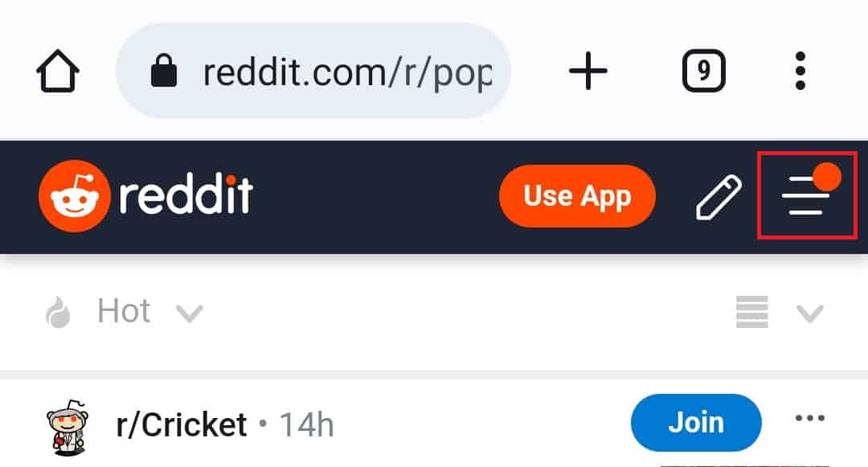This screenshot has width=868, height=467.
Task: Tap the Use App button
Action: (x=577, y=196)
